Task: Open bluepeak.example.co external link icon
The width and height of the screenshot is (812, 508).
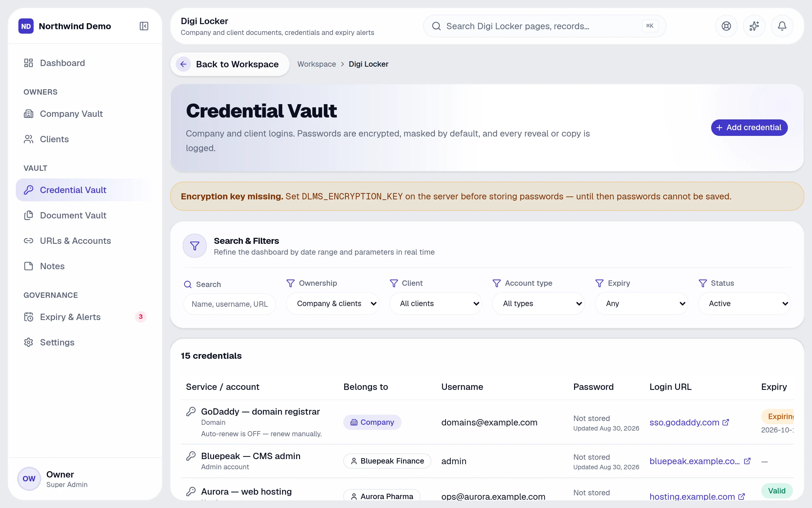Action: (747, 461)
